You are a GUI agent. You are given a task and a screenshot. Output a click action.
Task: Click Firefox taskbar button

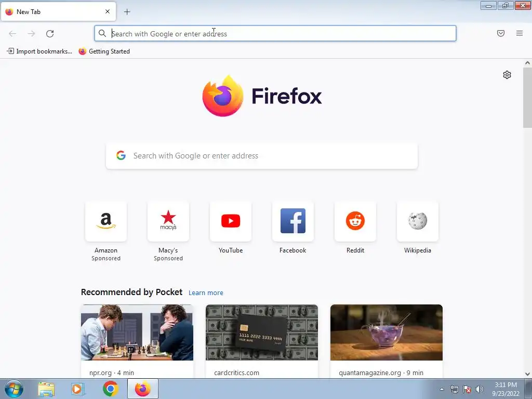pyautogui.click(x=142, y=389)
